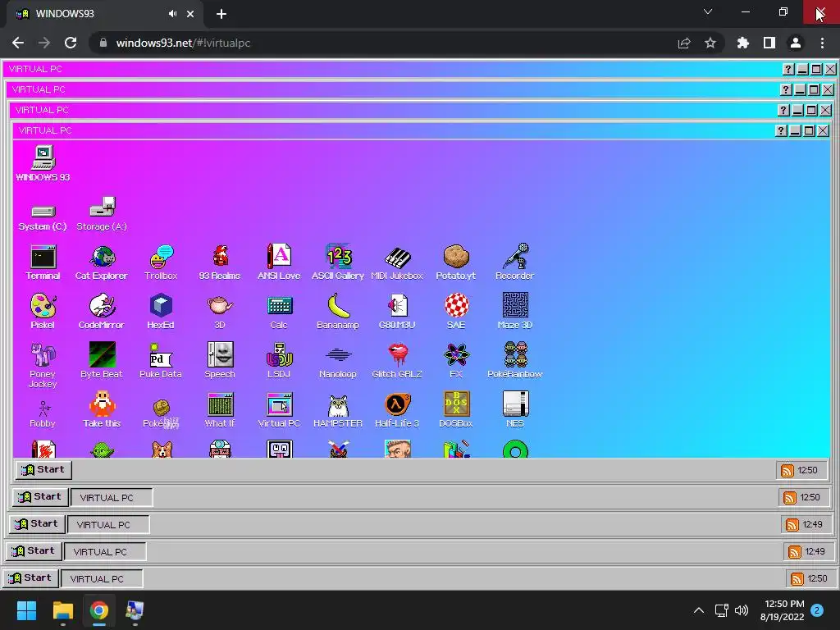Select VIRTUAL PC task on outermost taskbar

pos(102,578)
